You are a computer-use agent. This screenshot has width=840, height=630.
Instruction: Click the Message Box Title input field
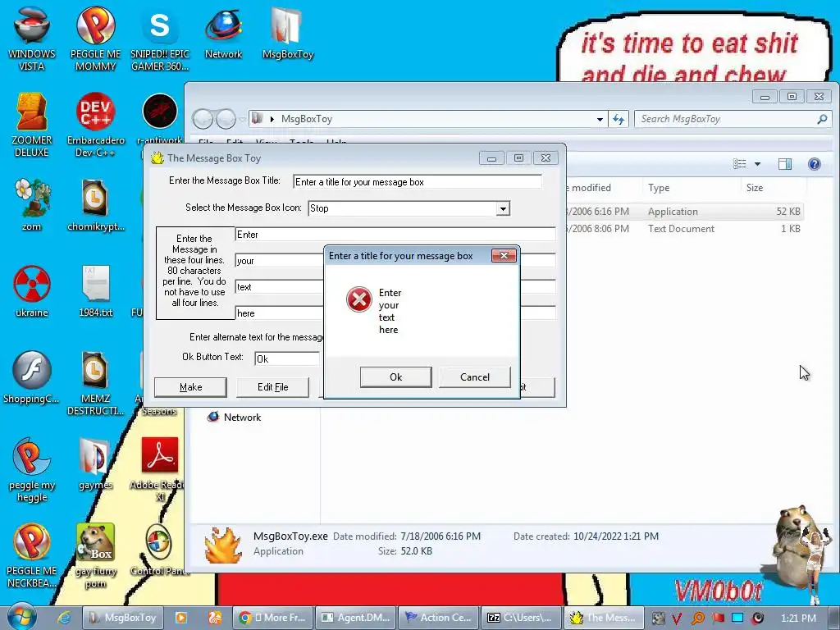[418, 181]
